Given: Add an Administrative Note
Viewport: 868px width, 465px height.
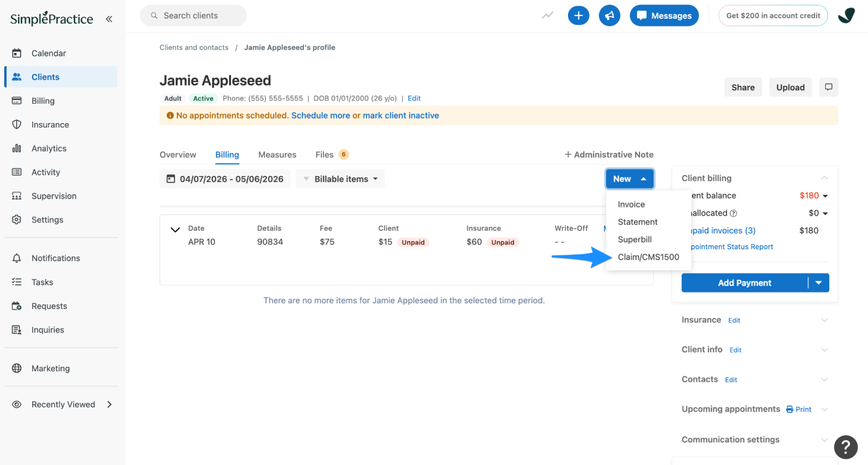Looking at the screenshot, I should point(609,154).
